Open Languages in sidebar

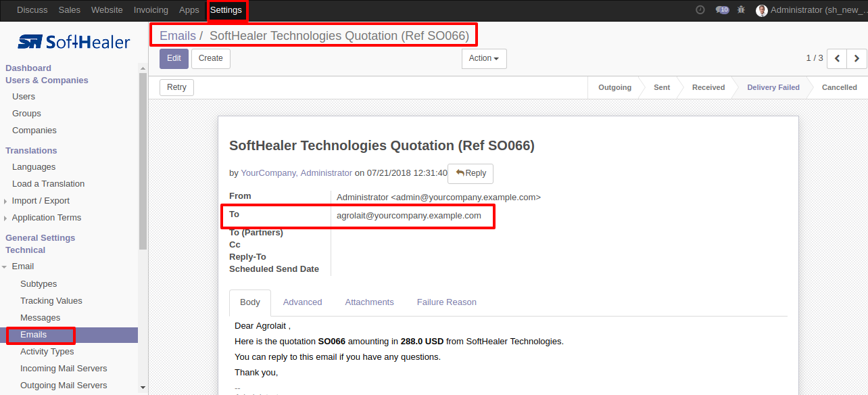[x=34, y=167]
